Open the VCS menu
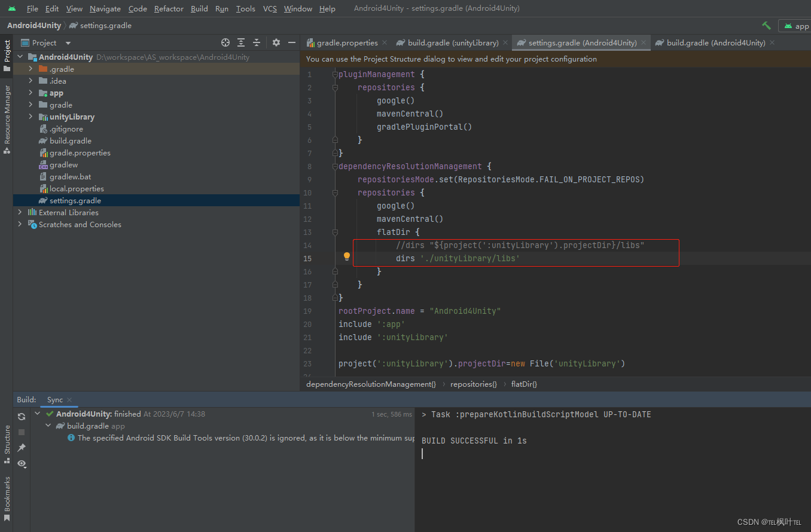This screenshot has width=811, height=532. click(270, 8)
